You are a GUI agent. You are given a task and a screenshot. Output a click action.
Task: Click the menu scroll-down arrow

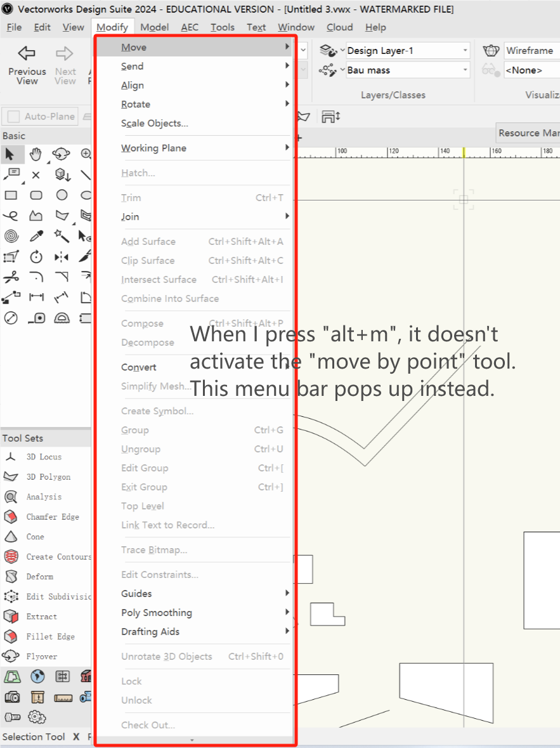193,740
